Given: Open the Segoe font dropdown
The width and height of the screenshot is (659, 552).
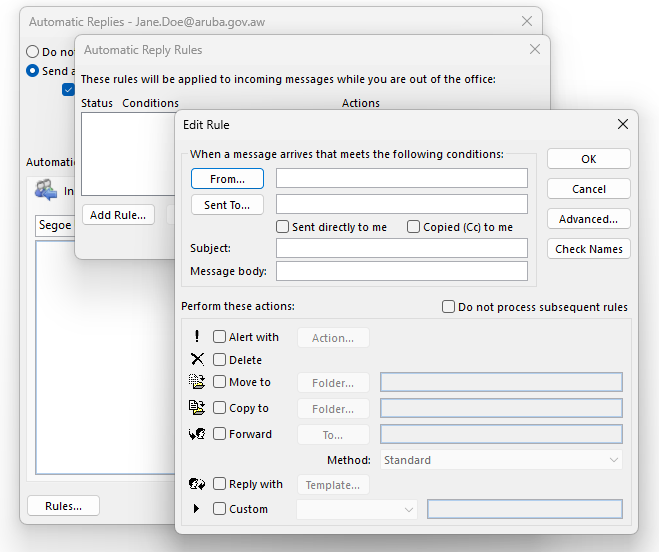Looking at the screenshot, I should coord(54,225).
